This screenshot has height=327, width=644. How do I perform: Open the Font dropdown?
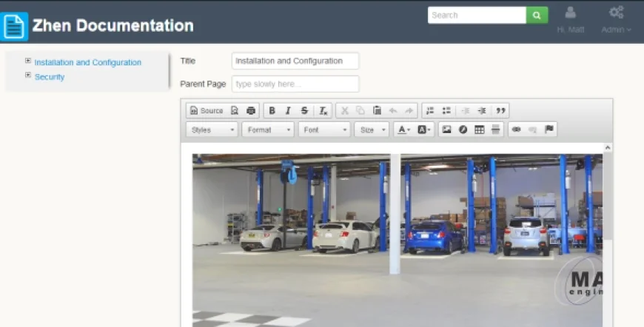click(323, 129)
